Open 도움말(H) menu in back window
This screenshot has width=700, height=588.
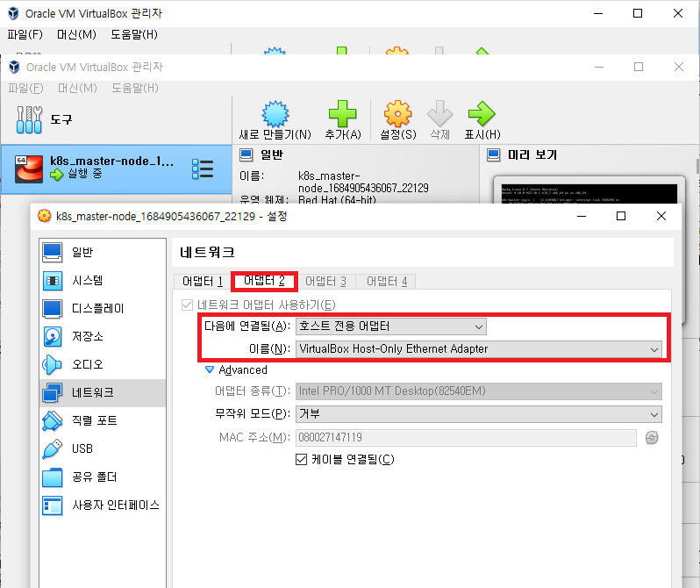134,34
